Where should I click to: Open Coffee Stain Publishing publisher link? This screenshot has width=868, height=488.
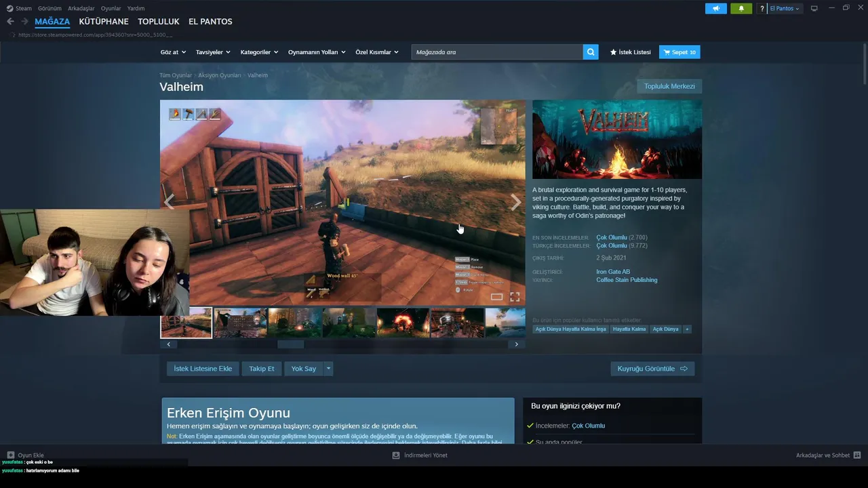627,280
